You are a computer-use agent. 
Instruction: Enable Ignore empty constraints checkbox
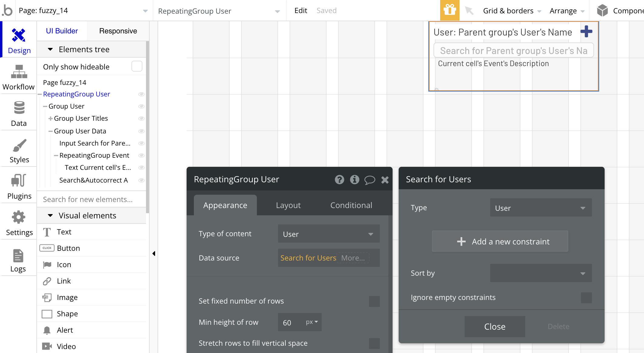coord(586,298)
